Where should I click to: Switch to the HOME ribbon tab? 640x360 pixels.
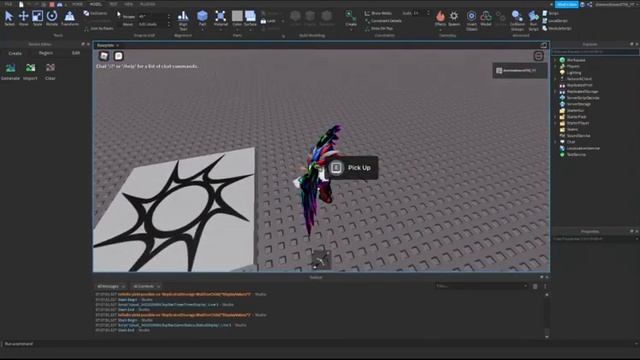pyautogui.click(x=77, y=4)
